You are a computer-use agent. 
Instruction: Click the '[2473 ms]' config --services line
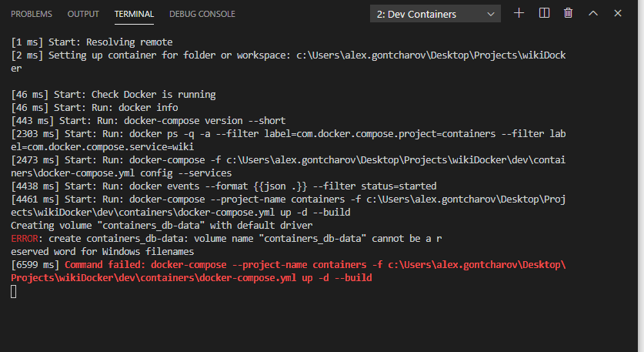coord(289,166)
